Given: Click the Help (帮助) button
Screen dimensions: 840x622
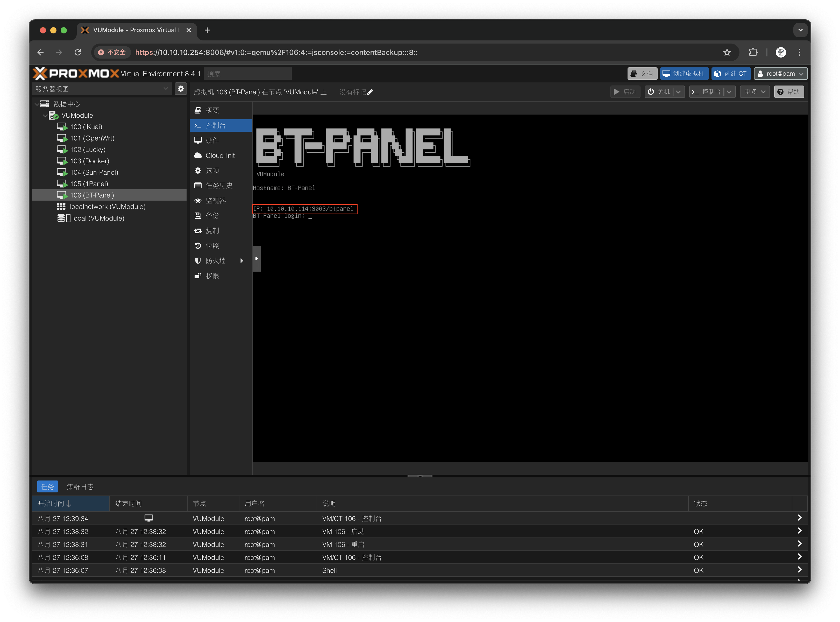Looking at the screenshot, I should (789, 92).
